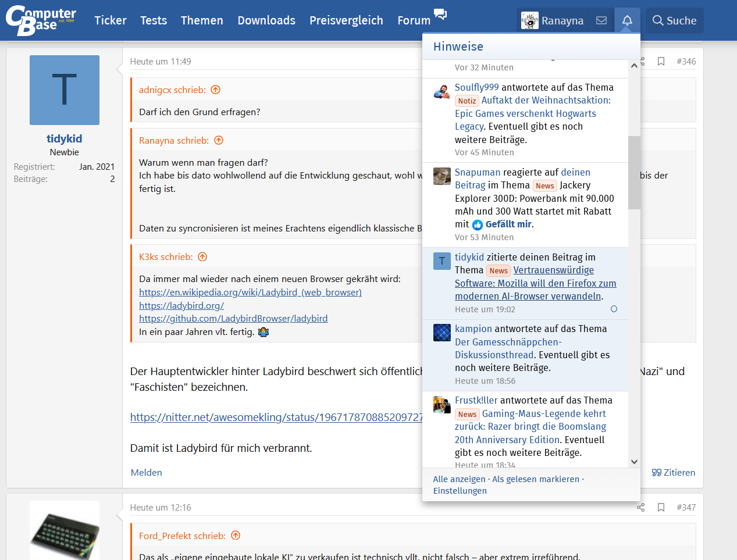Open kampion profile link in notifications
The image size is (737, 560).
pos(473,329)
